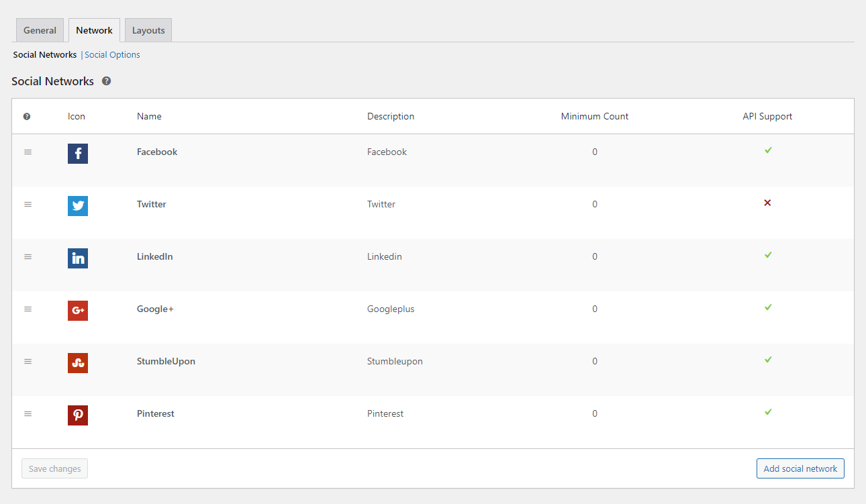Click the Stumbleupon description text

coord(395,362)
